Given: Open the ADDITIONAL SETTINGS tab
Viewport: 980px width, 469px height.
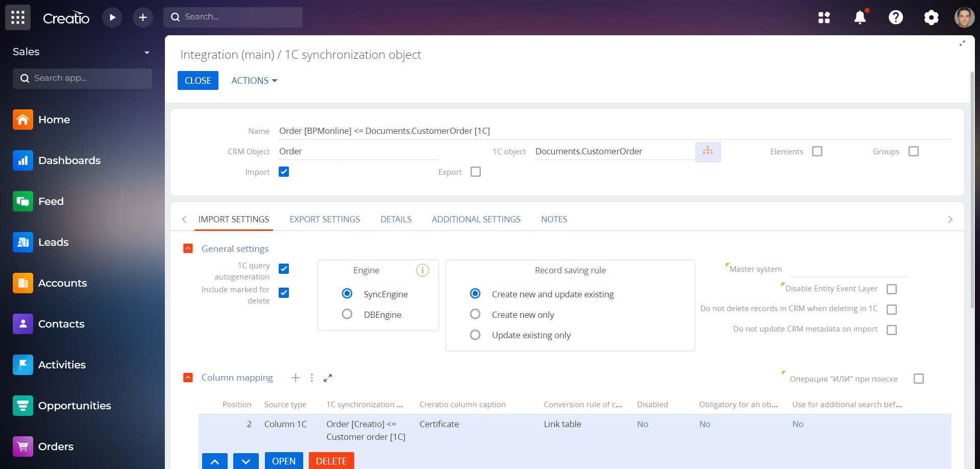Looking at the screenshot, I should point(476,219).
